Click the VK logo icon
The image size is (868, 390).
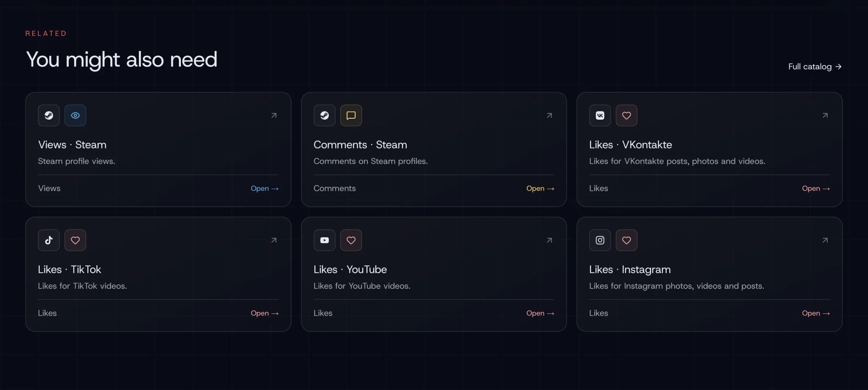pos(600,116)
